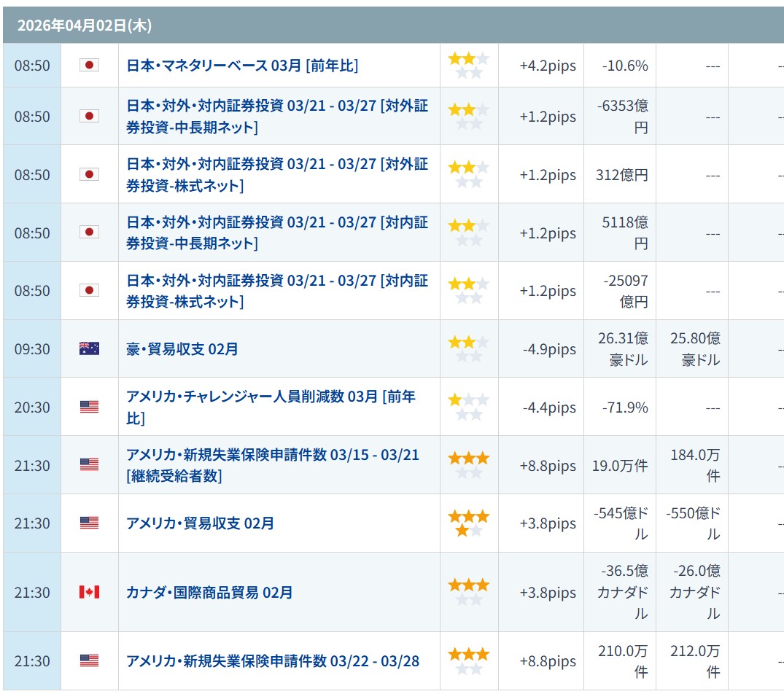Open 対外証券投資-中長期ネット indicator link
Screen dimensions: 784x694
tap(277, 117)
